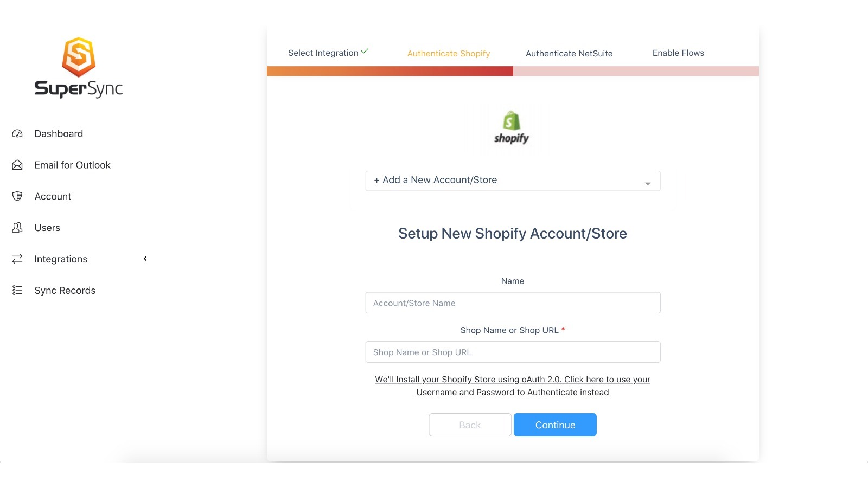This screenshot has height=488, width=868.
Task: Click the Users people icon
Action: tap(17, 228)
